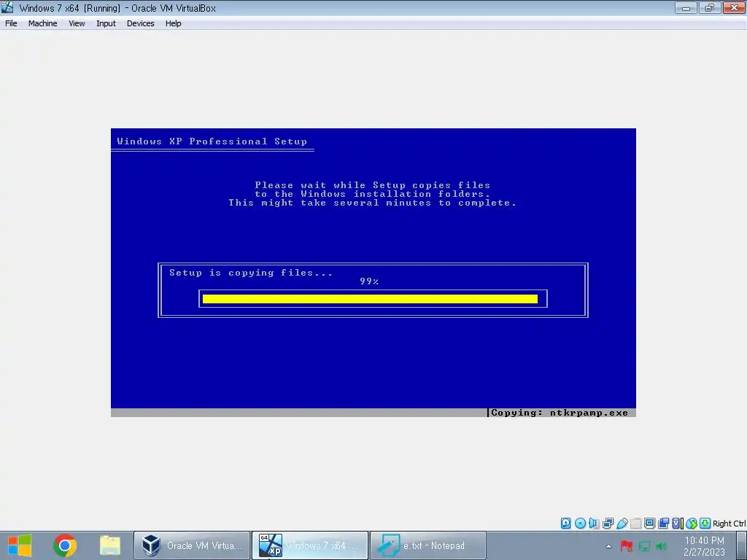The width and height of the screenshot is (747, 560).
Task: Click the keyboard capture arrow icon
Action: tap(705, 524)
